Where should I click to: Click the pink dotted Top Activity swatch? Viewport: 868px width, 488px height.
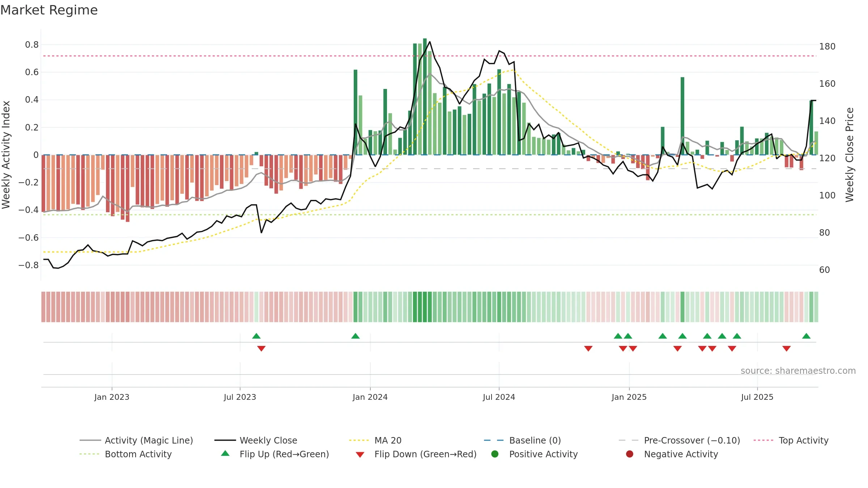(763, 440)
